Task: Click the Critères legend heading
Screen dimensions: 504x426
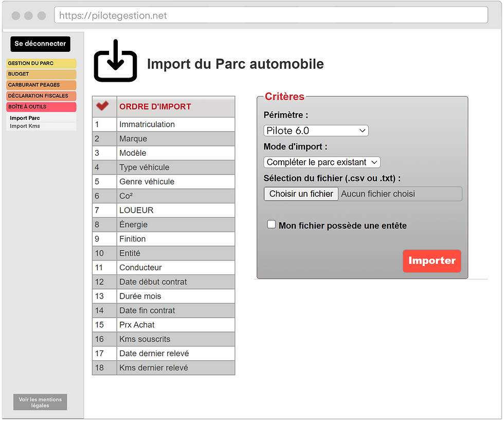Action: pos(284,97)
